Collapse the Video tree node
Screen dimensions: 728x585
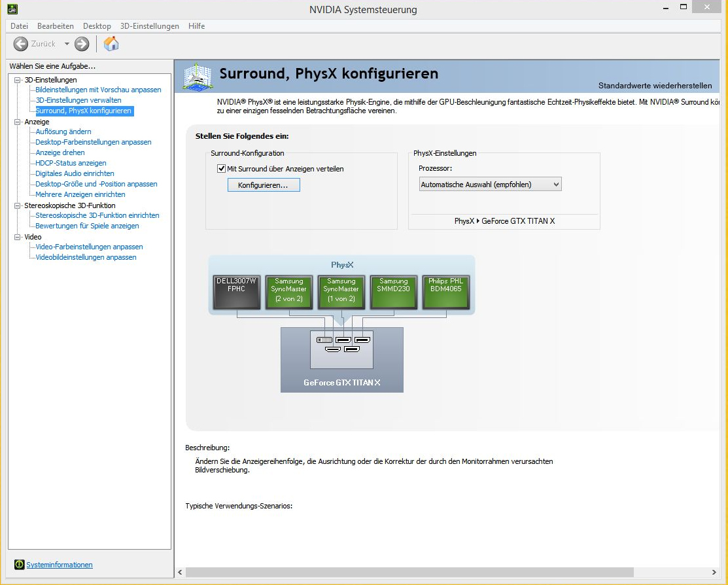coord(18,237)
